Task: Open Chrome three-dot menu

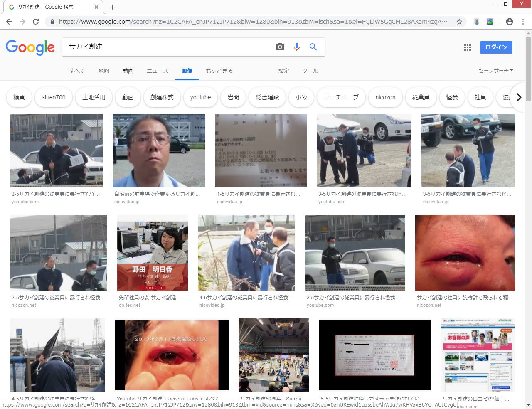Action: (x=523, y=22)
